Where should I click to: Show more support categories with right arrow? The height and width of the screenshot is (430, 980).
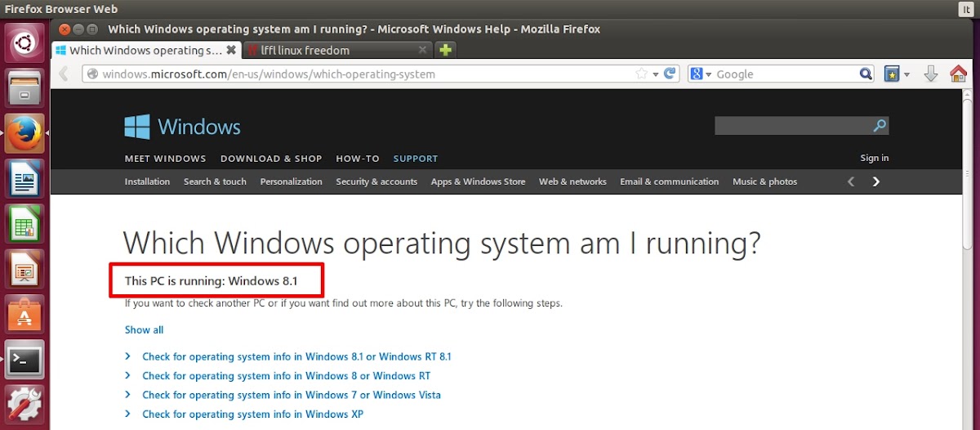(876, 181)
